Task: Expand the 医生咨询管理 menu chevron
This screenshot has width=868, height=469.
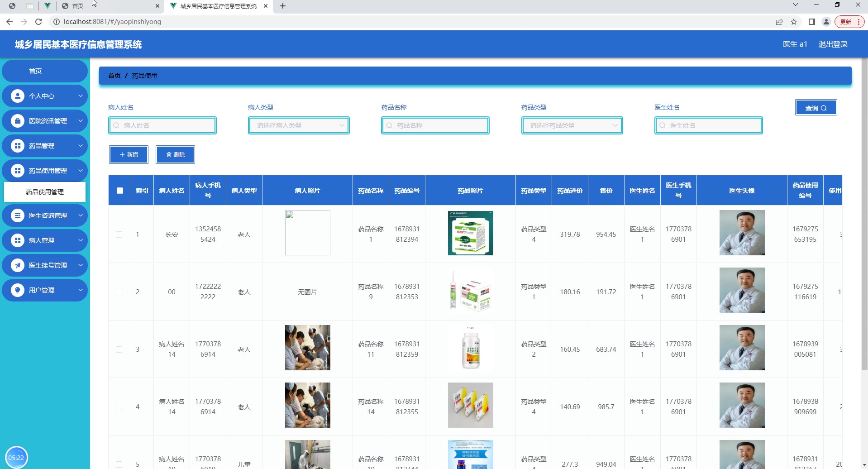Action: click(81, 215)
